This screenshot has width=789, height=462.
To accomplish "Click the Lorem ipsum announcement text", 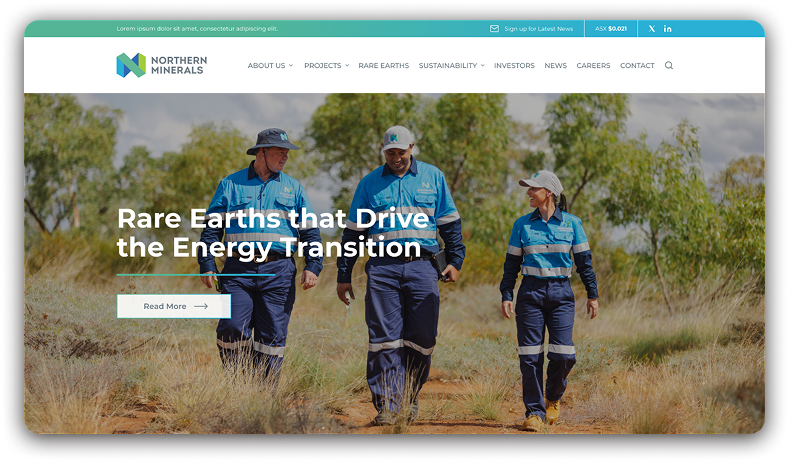I will 197,29.
